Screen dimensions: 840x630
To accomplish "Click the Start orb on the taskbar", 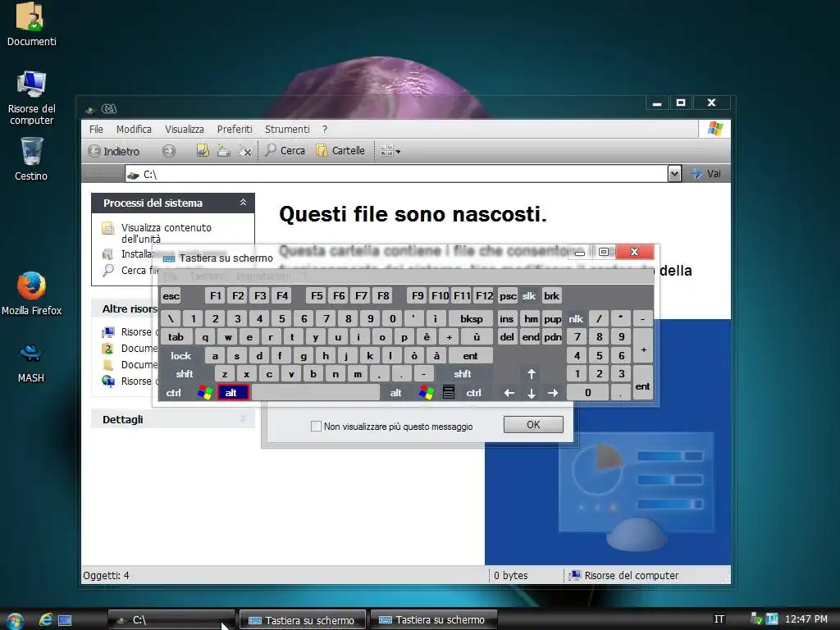I will 15,620.
